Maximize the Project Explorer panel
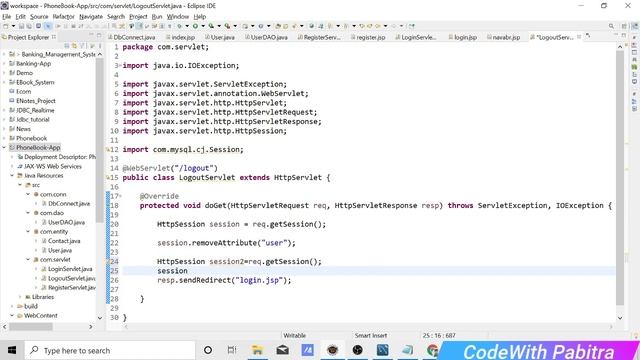The image size is (640, 360). 99,35
